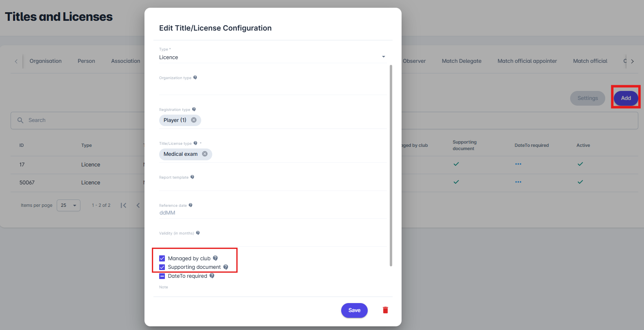
Task: Click the red delete trash icon
Action: (385, 310)
